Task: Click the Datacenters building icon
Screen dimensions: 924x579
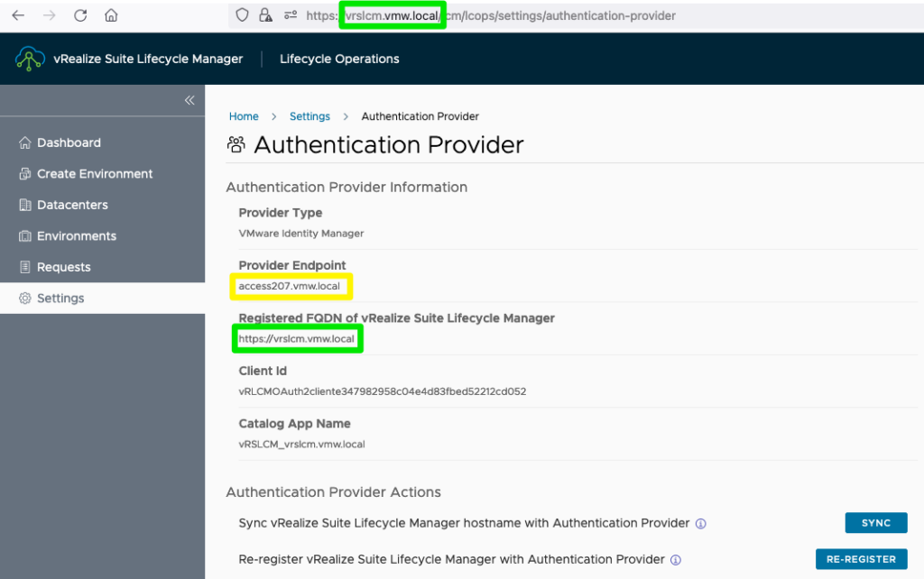Action: pos(24,205)
